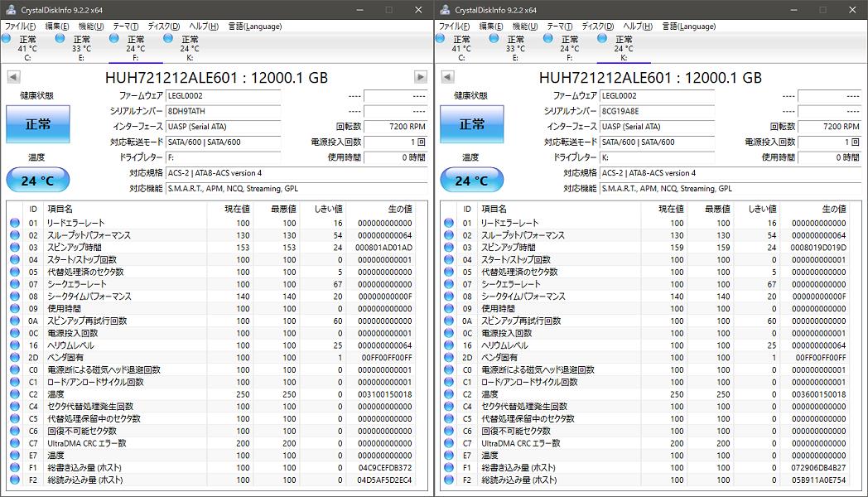868x497 pixels.
Task: Click raw value 0008019D019D
Action: tap(818, 248)
